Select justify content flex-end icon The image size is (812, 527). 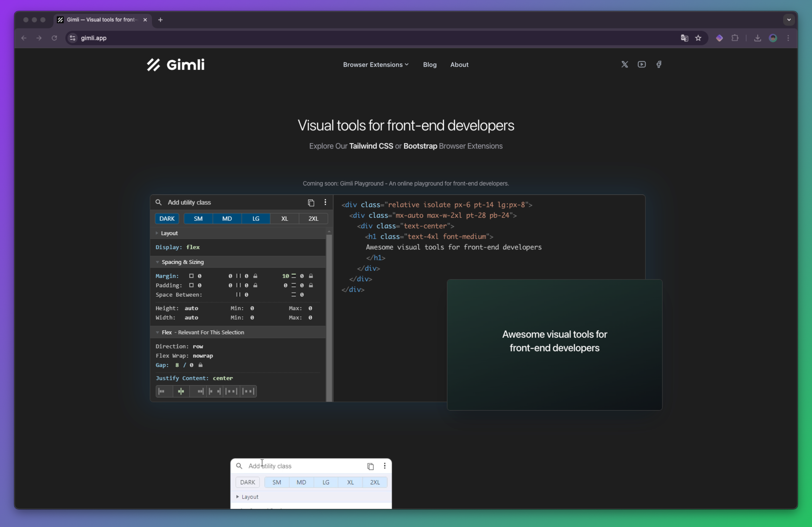pos(198,391)
